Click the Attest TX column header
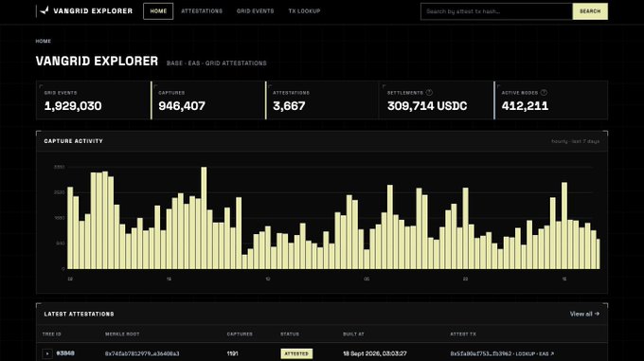 click(463, 334)
